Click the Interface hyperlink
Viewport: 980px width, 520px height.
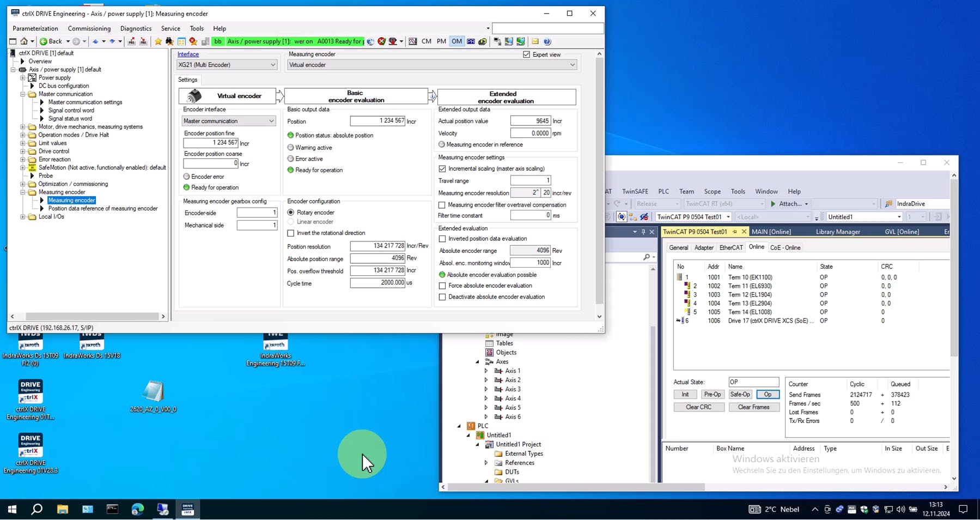188,55
